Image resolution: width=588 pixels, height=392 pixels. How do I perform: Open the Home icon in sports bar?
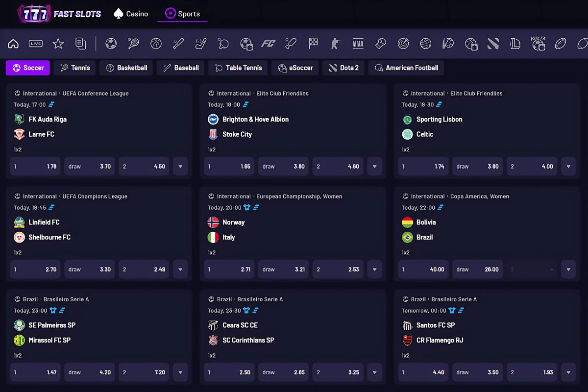[13, 44]
